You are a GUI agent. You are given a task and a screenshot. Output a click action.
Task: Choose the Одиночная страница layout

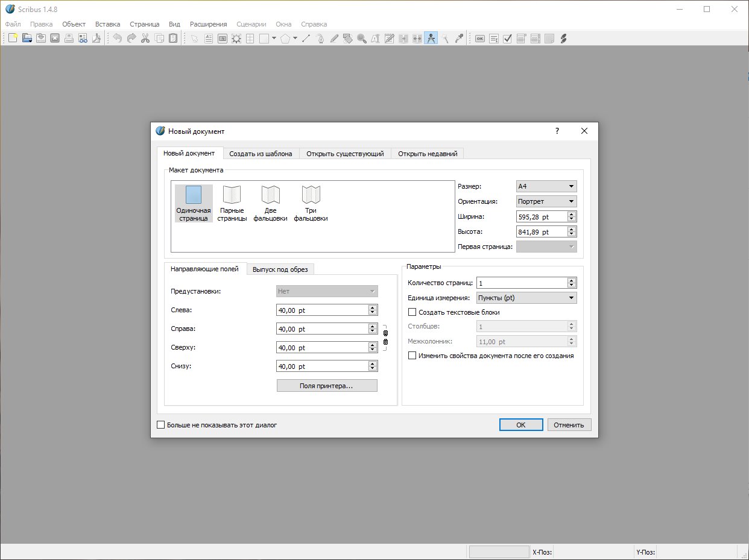193,203
